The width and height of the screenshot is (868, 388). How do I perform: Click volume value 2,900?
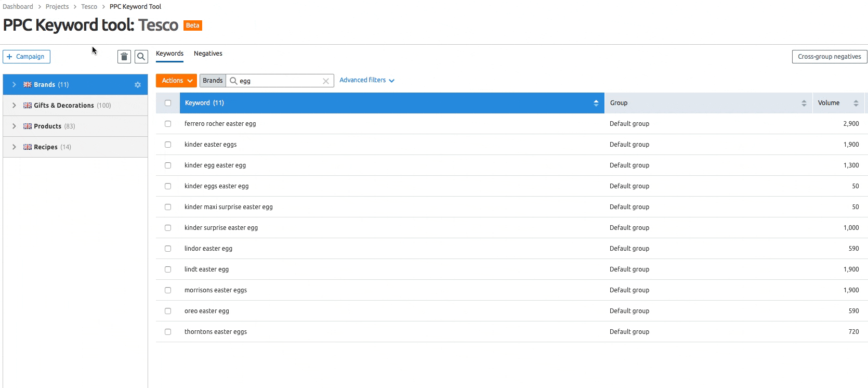point(851,124)
